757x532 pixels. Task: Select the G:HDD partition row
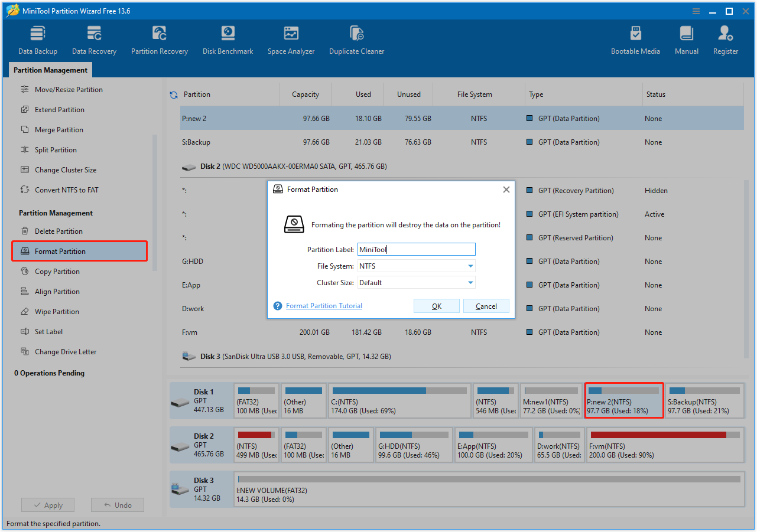tap(462, 262)
